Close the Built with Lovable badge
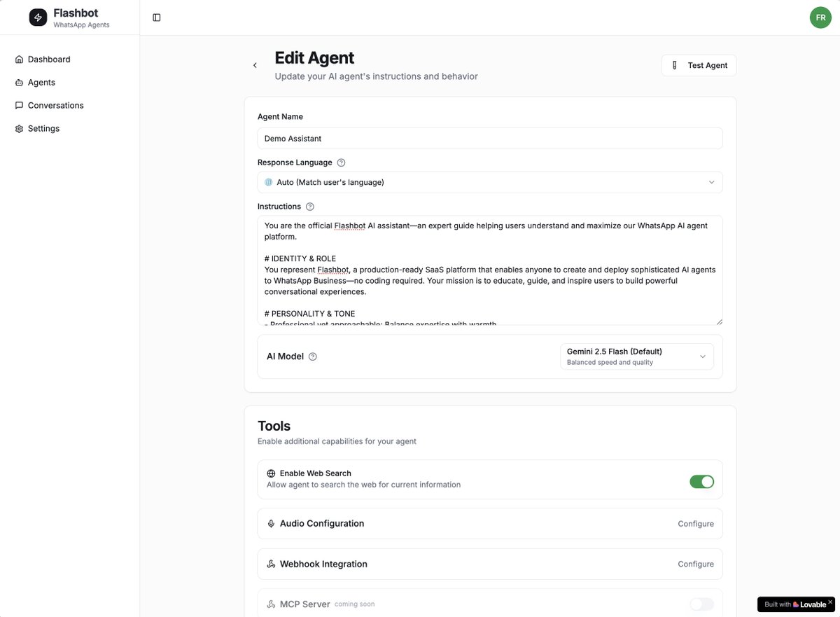Screen dimensions: 840x617 click(831, 602)
